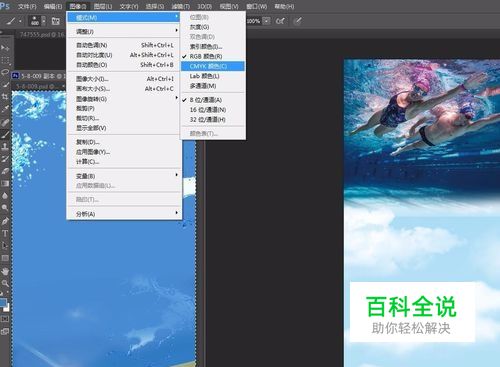The height and width of the screenshot is (367, 500).
Task: Choose CMYK 颜色(C) color mode
Action: (x=213, y=66)
